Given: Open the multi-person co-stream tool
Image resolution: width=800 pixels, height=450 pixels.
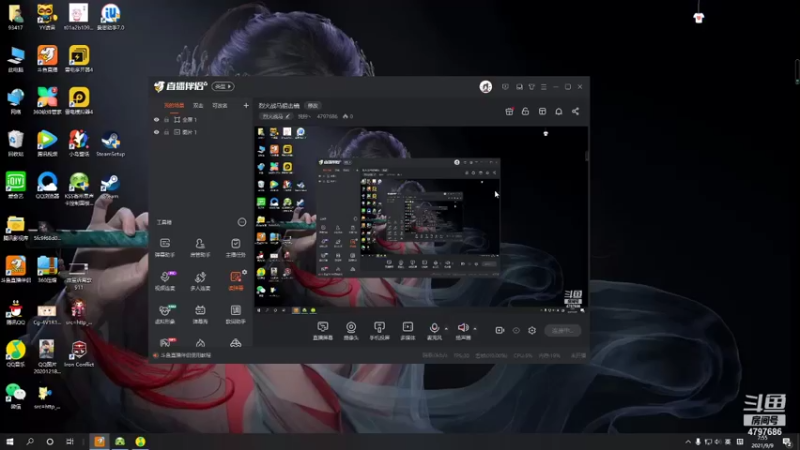Looking at the screenshot, I should point(200,281).
